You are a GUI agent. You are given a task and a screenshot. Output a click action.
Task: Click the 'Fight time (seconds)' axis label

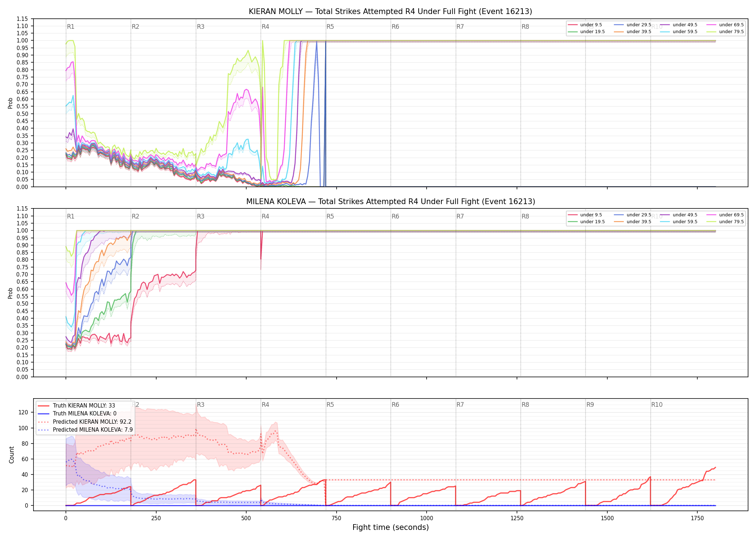pyautogui.click(x=391, y=528)
